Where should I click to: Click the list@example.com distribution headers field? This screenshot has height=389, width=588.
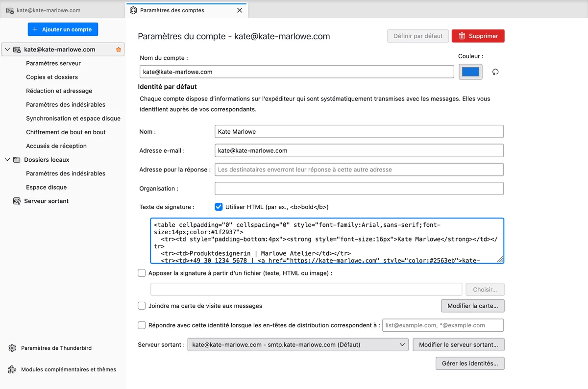point(443,325)
